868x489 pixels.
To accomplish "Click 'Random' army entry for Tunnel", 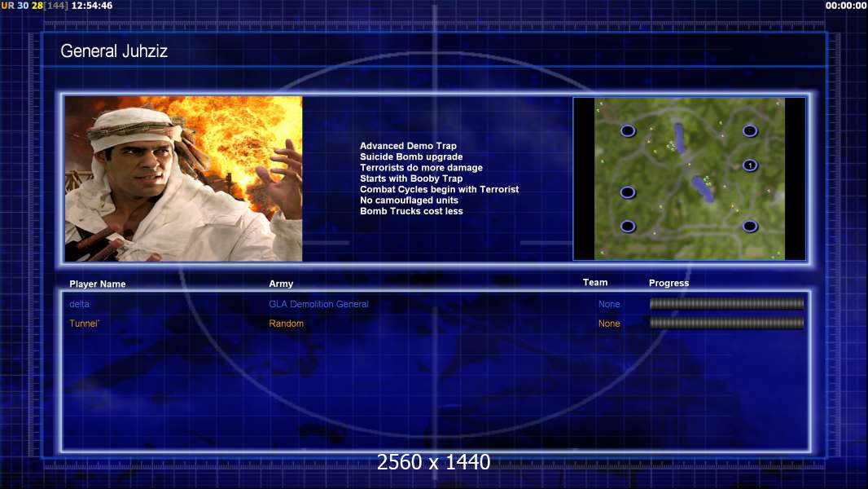I will 286,324.
